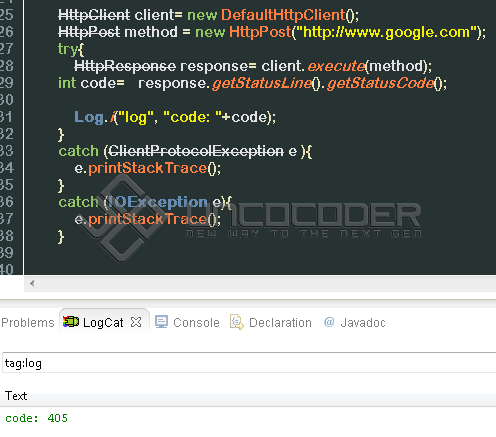Switch to the Problems tab

pos(28,323)
